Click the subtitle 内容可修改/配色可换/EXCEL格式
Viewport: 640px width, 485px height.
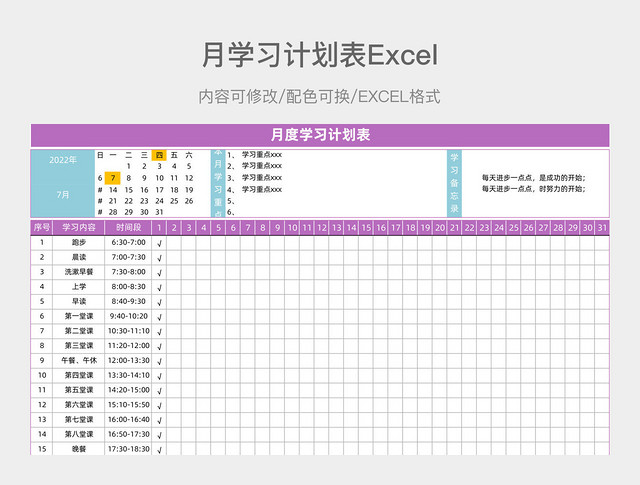[320, 97]
